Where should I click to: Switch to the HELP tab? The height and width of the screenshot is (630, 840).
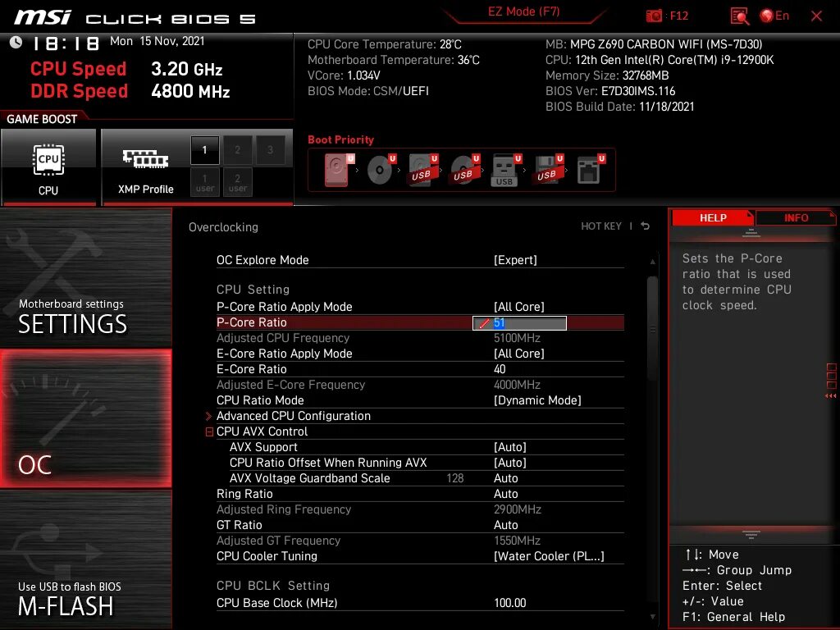(x=712, y=217)
